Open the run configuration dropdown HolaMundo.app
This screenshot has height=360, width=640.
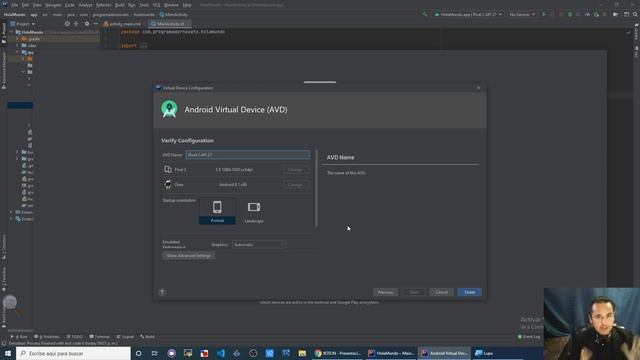point(468,14)
